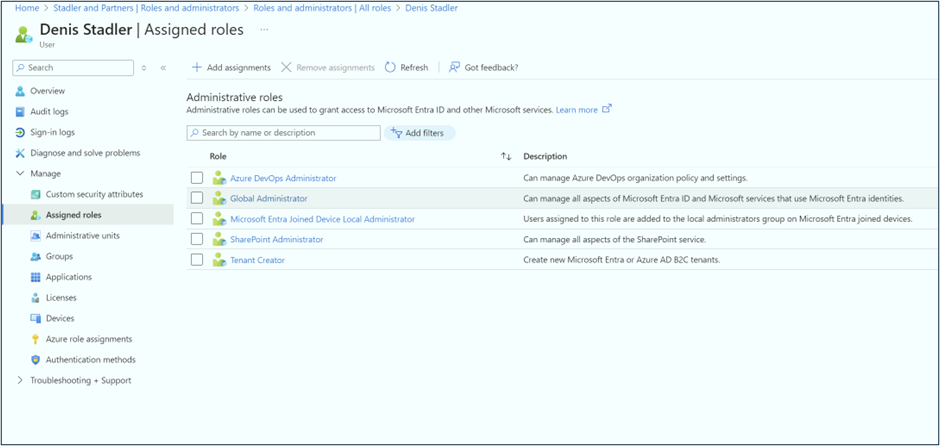This screenshot has height=446, width=940.
Task: Click the Administrative units icon
Action: (35, 236)
